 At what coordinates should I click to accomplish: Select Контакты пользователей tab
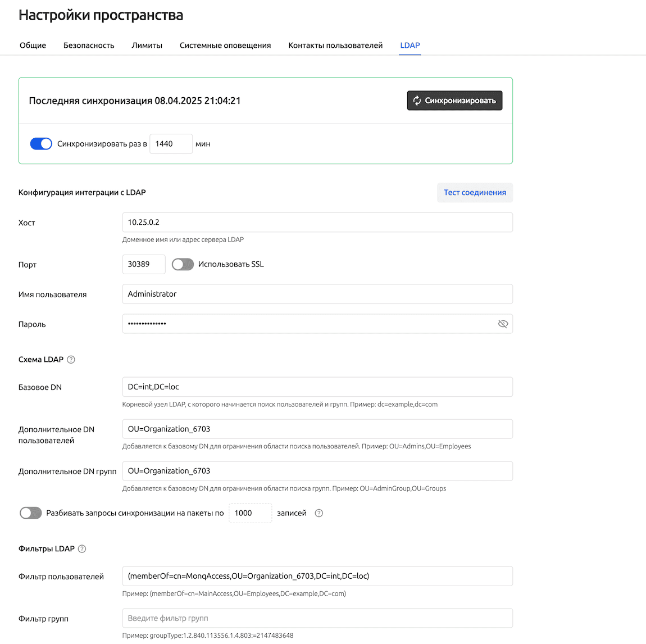tap(335, 46)
